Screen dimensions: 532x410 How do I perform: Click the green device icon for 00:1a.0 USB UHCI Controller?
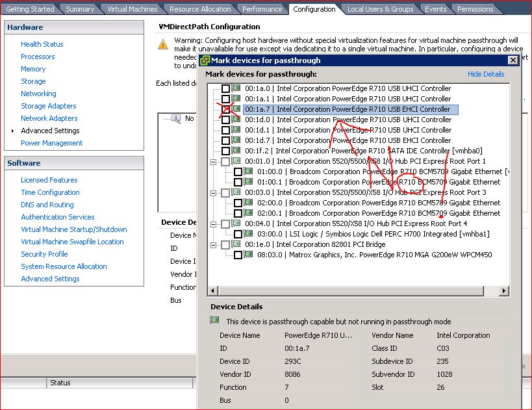click(236, 88)
